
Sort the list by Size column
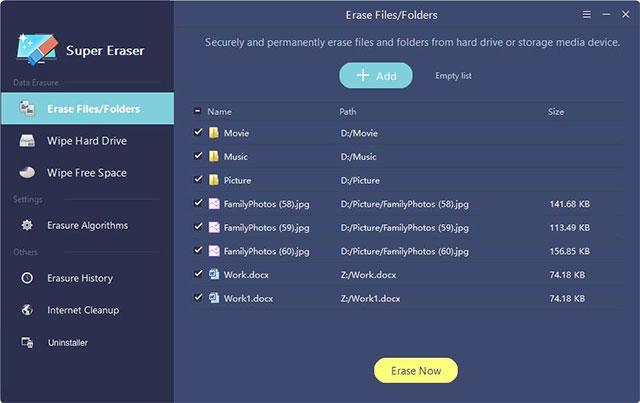tap(556, 112)
